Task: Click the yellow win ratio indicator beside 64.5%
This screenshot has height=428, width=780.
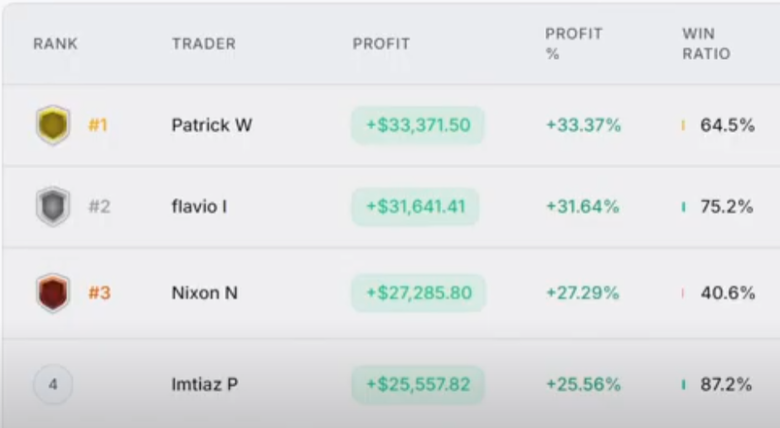Action: pyautogui.click(x=683, y=125)
